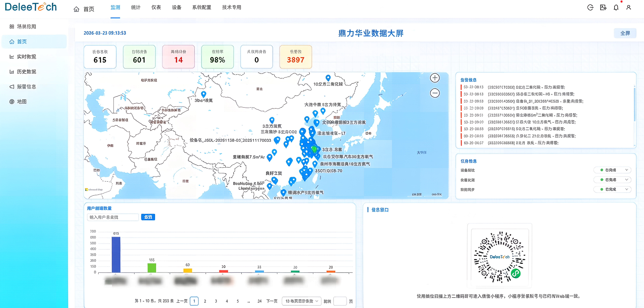Open the 地图 map page from sidebar
The width and height of the screenshot is (644, 308).
pos(12,102)
